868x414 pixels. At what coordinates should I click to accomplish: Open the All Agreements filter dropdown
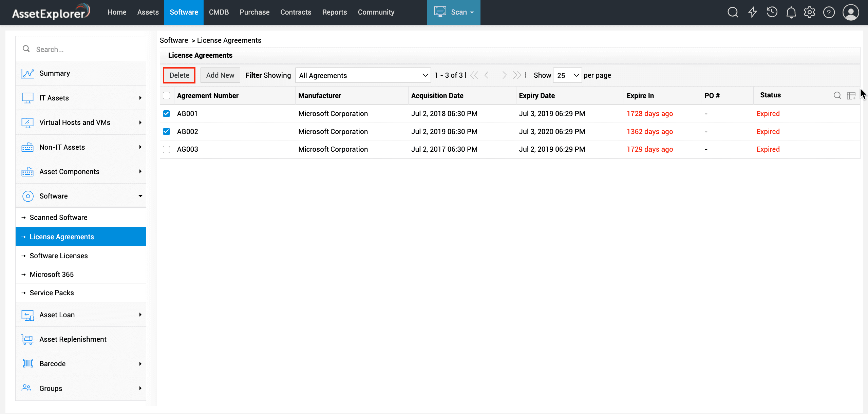363,75
